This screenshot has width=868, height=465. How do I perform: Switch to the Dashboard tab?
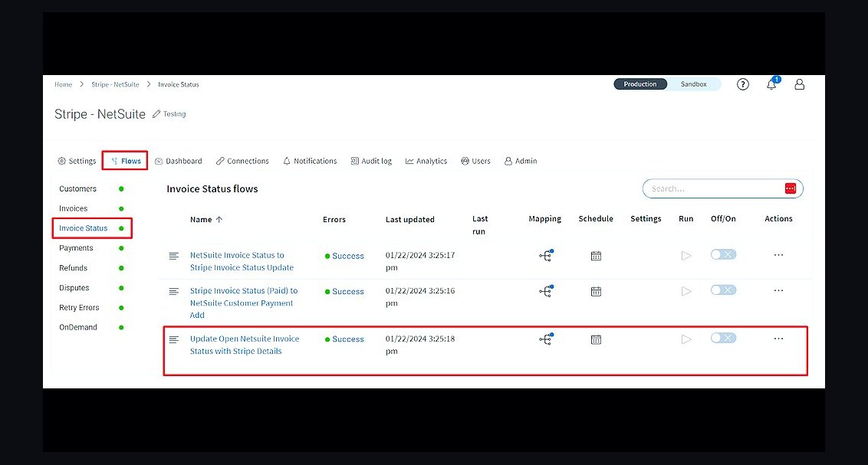(x=178, y=161)
